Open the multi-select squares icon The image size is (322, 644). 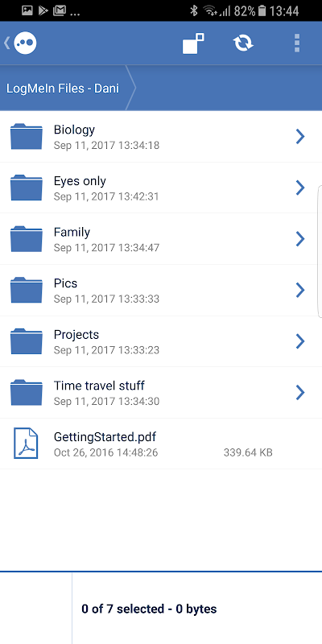tap(193, 43)
